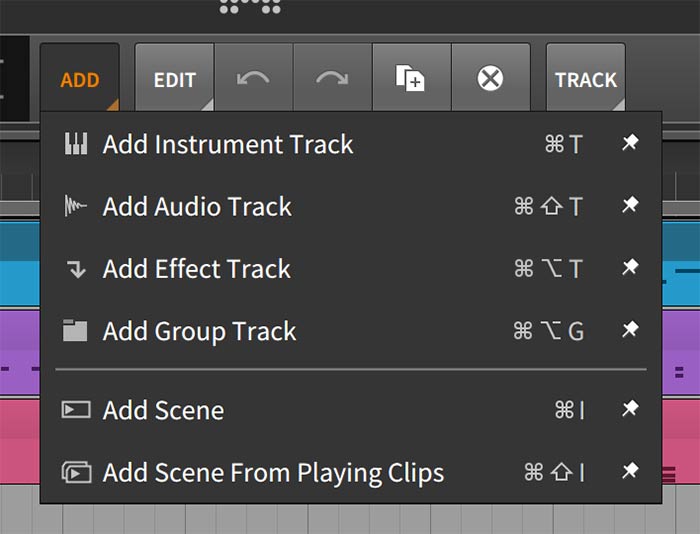The image size is (700, 534).
Task: Click the redo arrow icon
Action: (x=332, y=79)
